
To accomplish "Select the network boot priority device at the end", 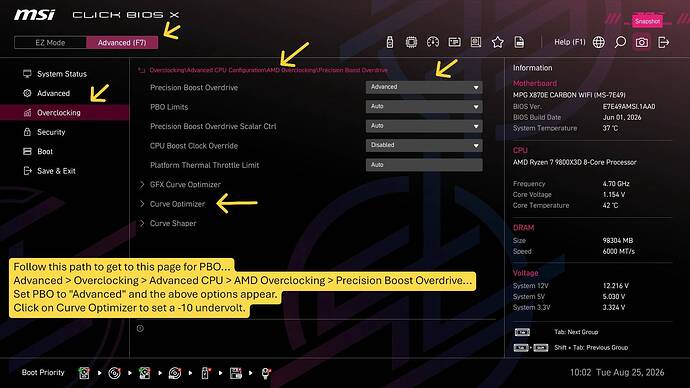I will pyautogui.click(x=266, y=373).
